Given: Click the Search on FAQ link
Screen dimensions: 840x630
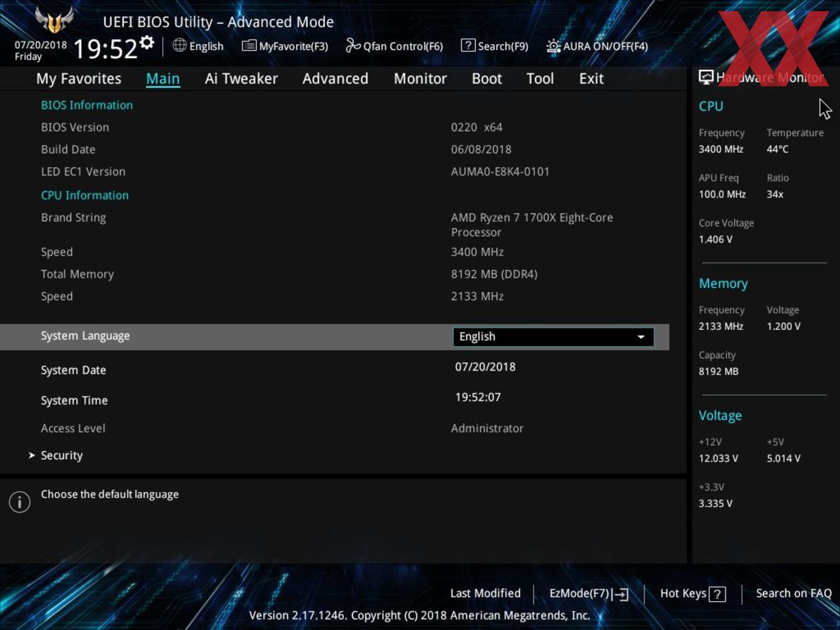Looking at the screenshot, I should click(794, 593).
